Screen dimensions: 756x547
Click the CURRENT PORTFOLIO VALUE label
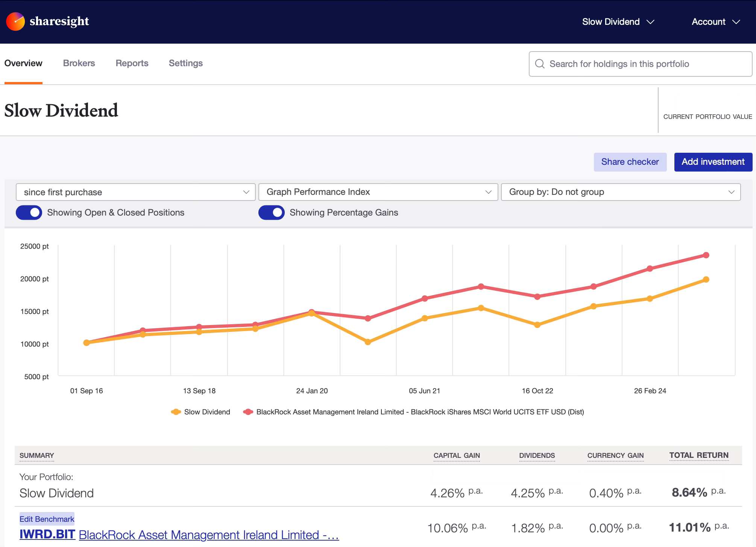707,117
